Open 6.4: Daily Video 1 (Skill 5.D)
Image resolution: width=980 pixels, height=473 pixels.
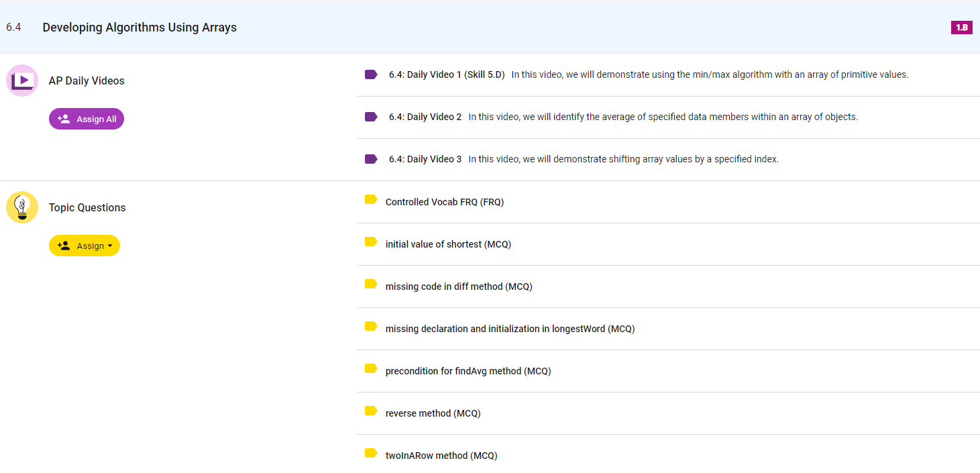pos(447,74)
